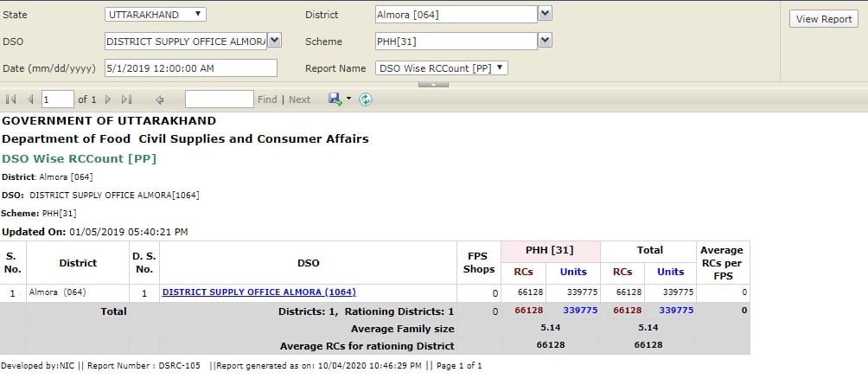868x385 pixels.
Task: Jump to last page of report
Action: pyautogui.click(x=127, y=99)
